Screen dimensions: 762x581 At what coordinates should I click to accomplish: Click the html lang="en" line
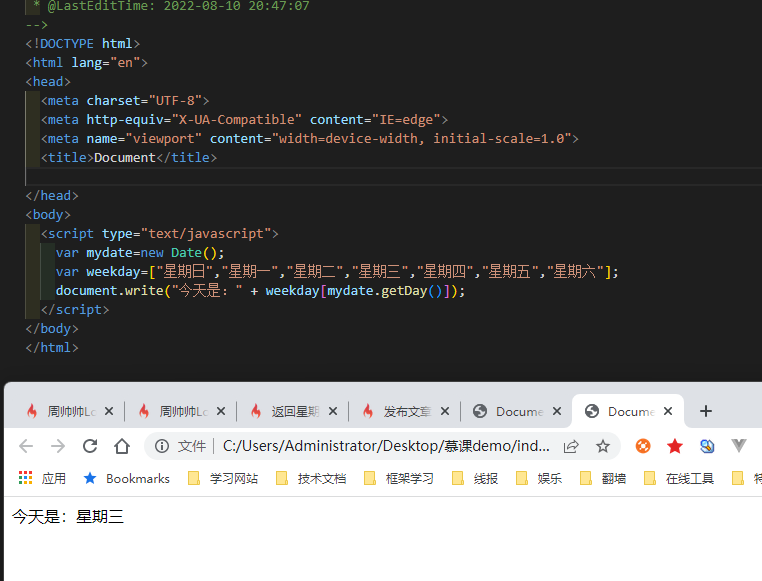tap(87, 63)
